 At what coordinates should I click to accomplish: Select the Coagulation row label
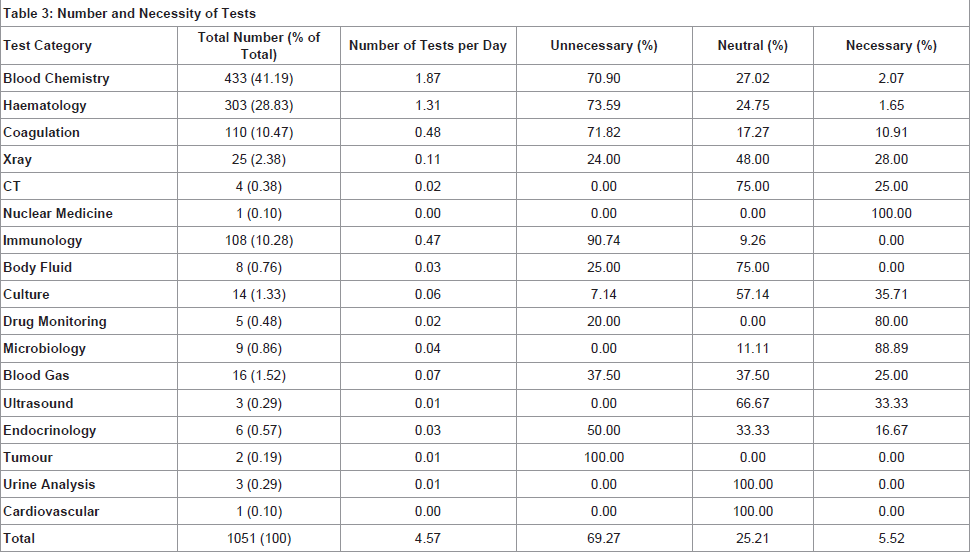[x=41, y=132]
